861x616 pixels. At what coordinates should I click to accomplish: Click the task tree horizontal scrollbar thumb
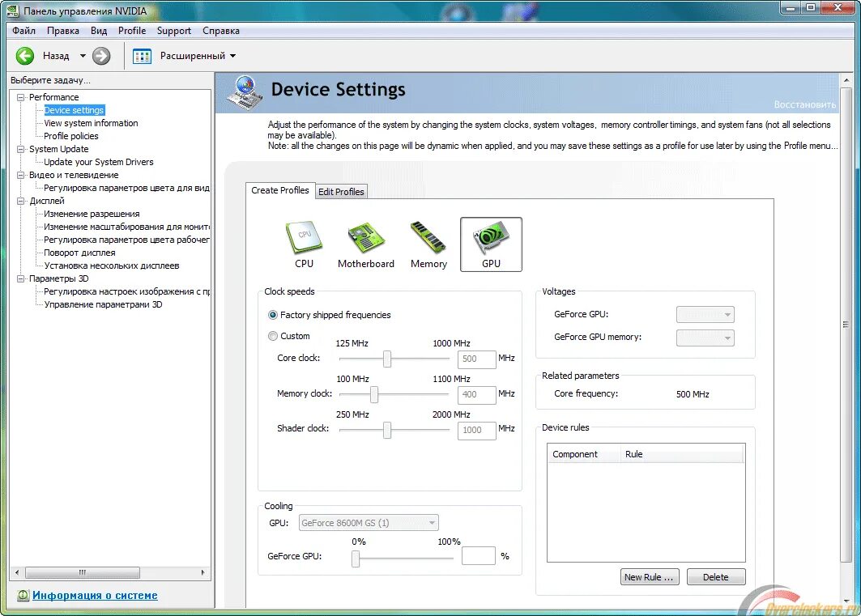click(83, 572)
